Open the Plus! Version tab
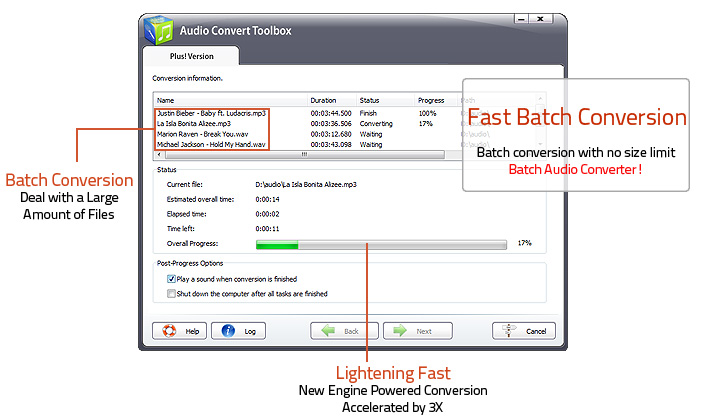The height and width of the screenshot is (416, 706). (191, 56)
